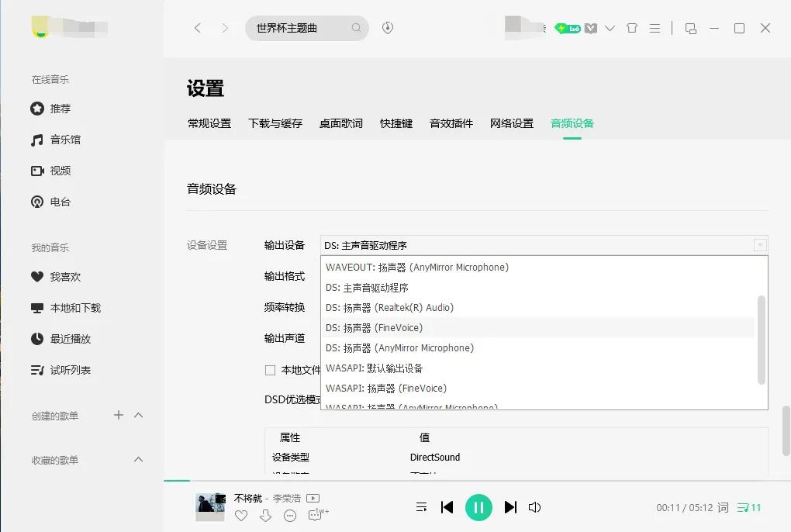Viewport: 791px width, 532px height.
Task: Toggle lyrics display with 词
Action: point(722,507)
